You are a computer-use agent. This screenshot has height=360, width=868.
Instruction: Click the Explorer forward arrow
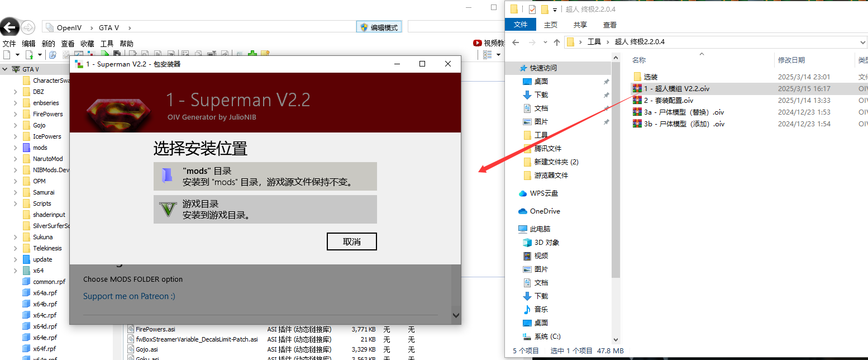[x=532, y=42]
